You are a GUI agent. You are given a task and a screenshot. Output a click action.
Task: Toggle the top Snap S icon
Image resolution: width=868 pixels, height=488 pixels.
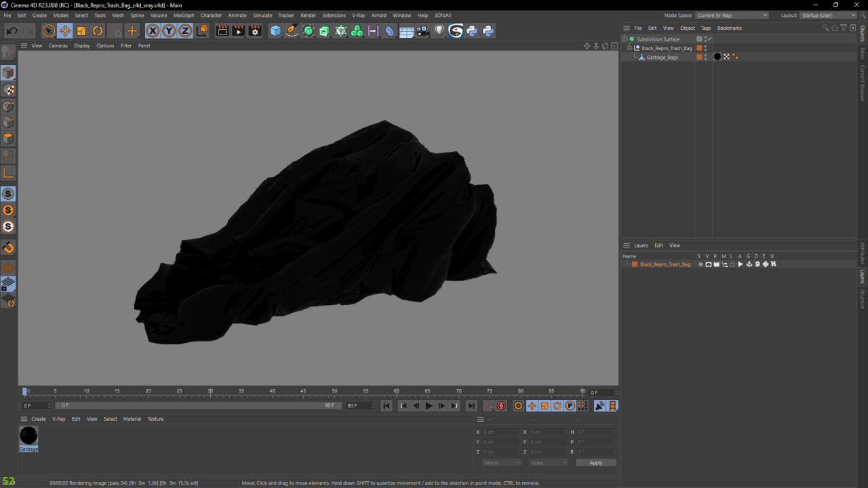[x=8, y=194]
